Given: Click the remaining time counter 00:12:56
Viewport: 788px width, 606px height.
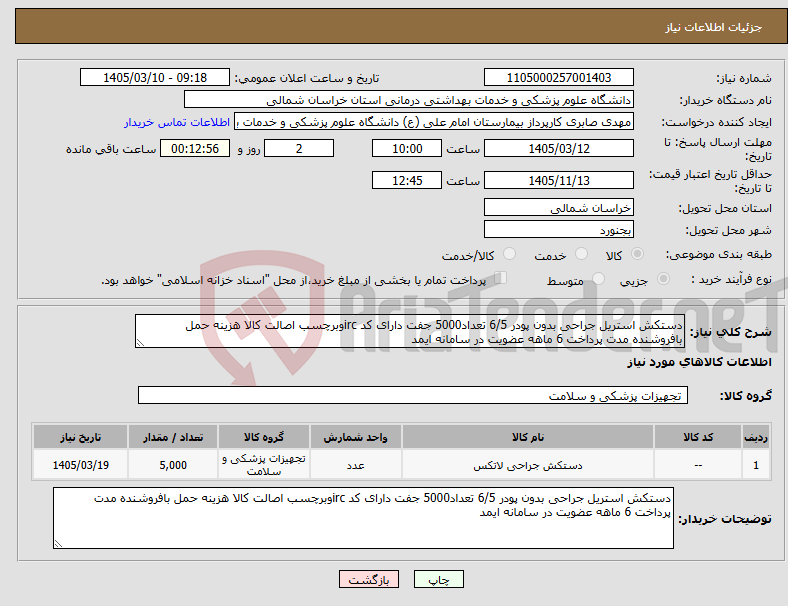Looking at the screenshot, I should 195,148.
